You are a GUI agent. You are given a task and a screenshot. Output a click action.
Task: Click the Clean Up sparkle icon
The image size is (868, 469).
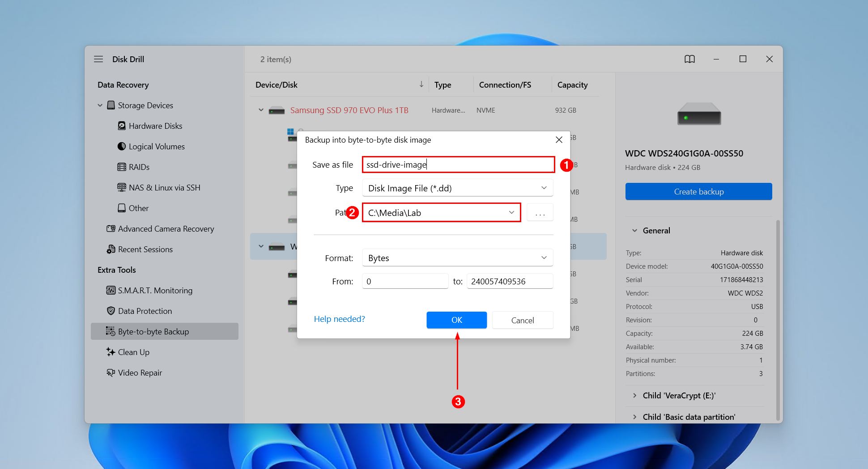[x=111, y=352]
